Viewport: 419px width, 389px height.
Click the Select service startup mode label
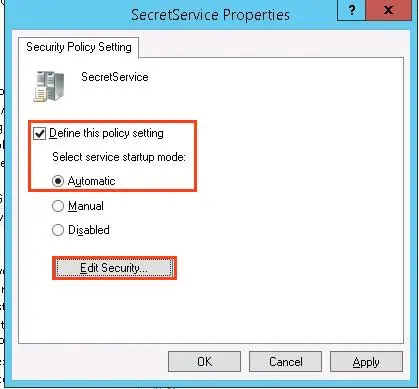coord(119,157)
